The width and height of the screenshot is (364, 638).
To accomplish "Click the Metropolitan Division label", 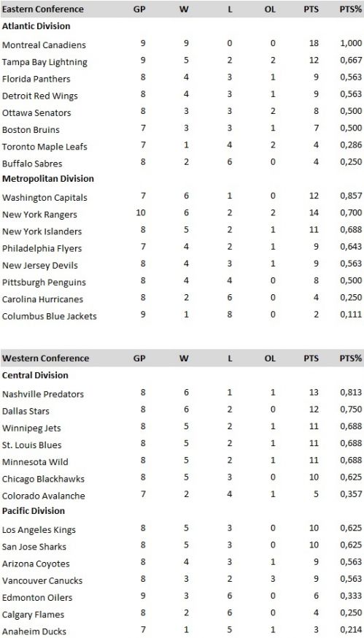I will (48, 179).
